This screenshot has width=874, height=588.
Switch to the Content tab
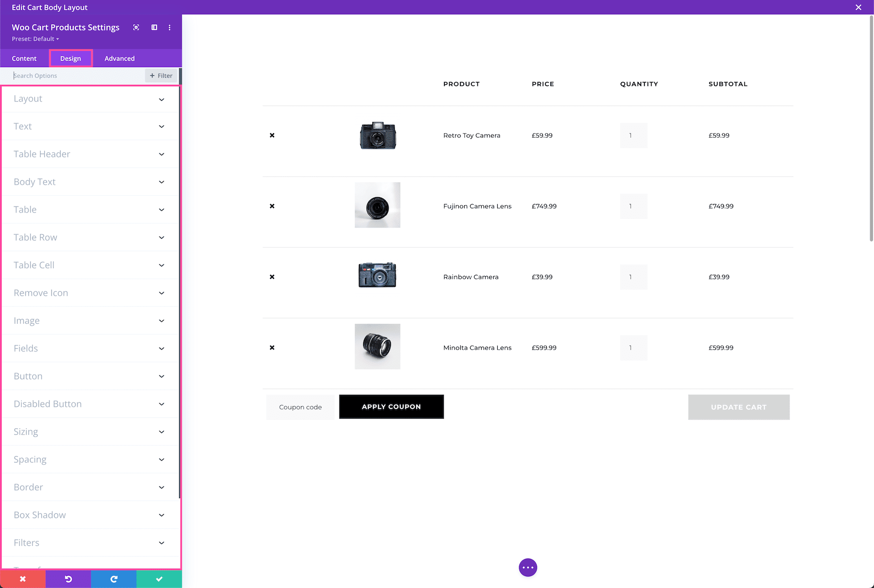point(24,58)
